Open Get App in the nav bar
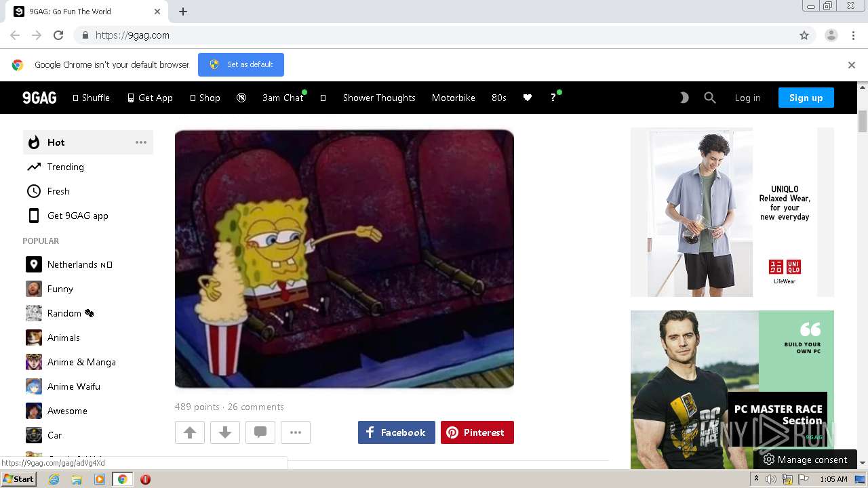This screenshot has height=488, width=868. 150,98
